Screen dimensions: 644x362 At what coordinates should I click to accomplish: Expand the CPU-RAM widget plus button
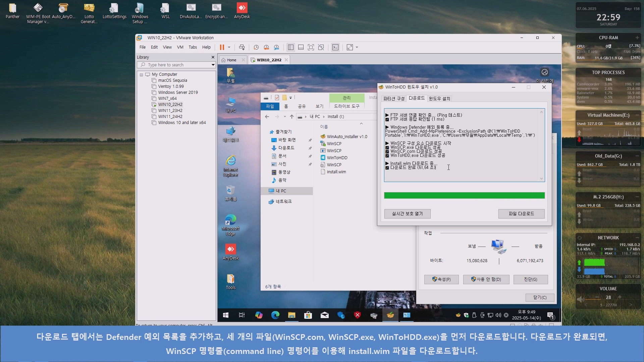coord(637,38)
